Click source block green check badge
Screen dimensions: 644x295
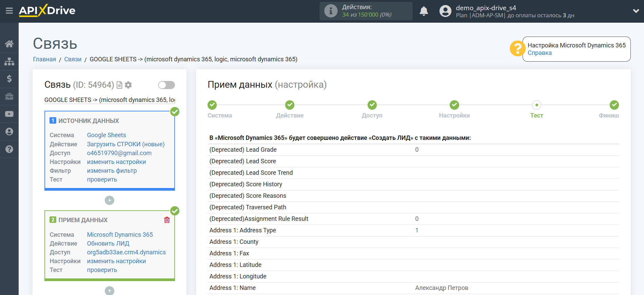pyautogui.click(x=175, y=112)
